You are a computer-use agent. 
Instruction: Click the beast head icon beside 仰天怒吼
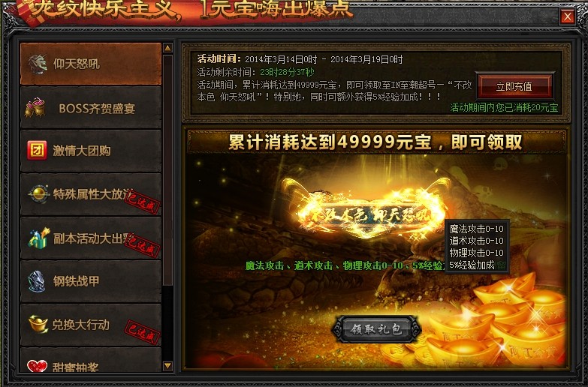(x=38, y=64)
